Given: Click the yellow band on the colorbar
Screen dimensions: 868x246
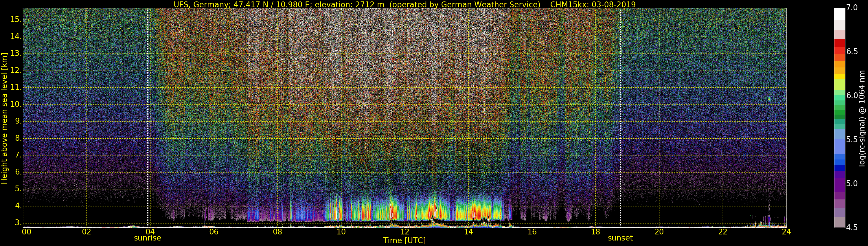Looking at the screenshot, I should (839, 77).
